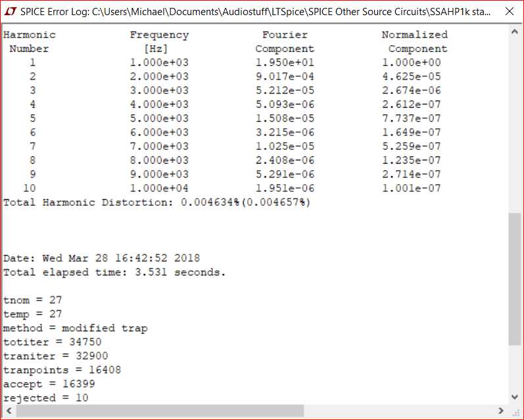524x420 pixels.
Task: Click the 'temp = 27' line
Action: pyautogui.click(x=33, y=314)
